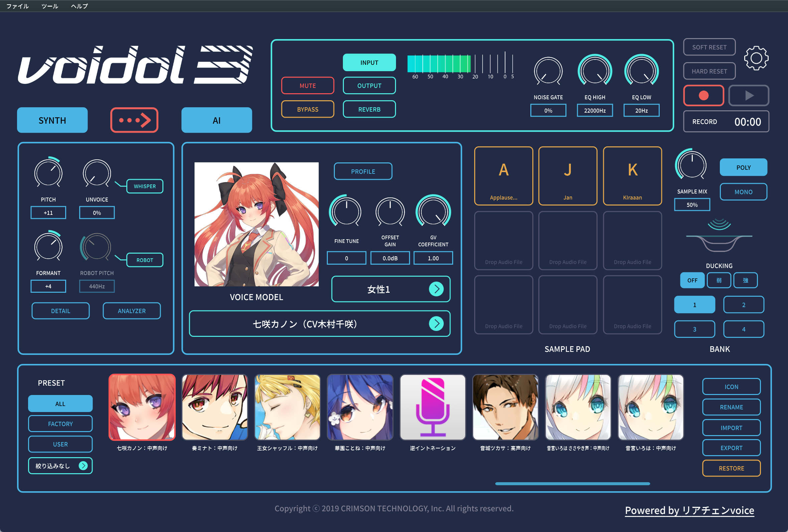Select preset 音宮いろは ささやき声：中声向け

tap(578, 407)
